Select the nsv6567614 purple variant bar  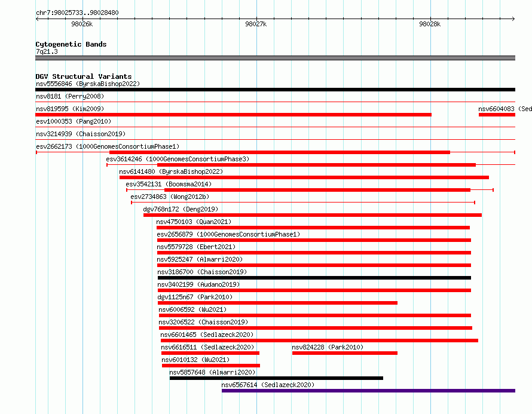coord(368,391)
